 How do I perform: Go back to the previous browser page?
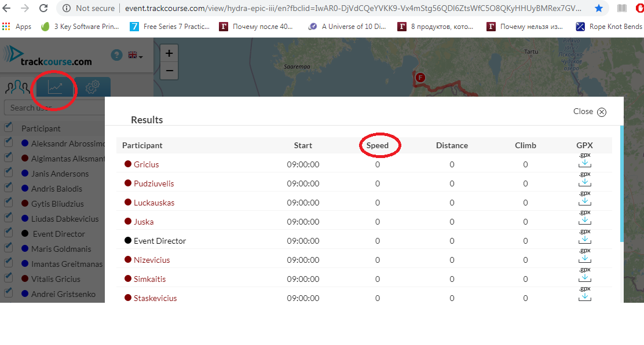pos(7,8)
